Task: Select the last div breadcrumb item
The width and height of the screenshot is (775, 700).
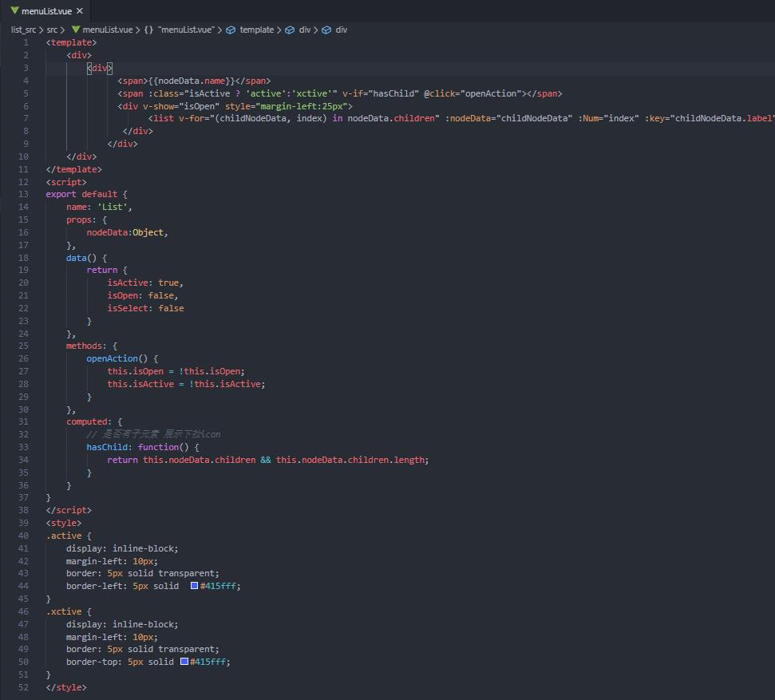Action: point(342,30)
